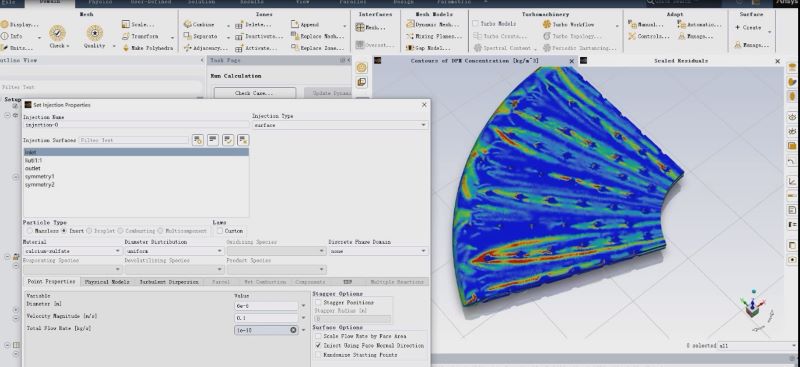
Task: Click the mesh Check icon
Action: pos(57,33)
